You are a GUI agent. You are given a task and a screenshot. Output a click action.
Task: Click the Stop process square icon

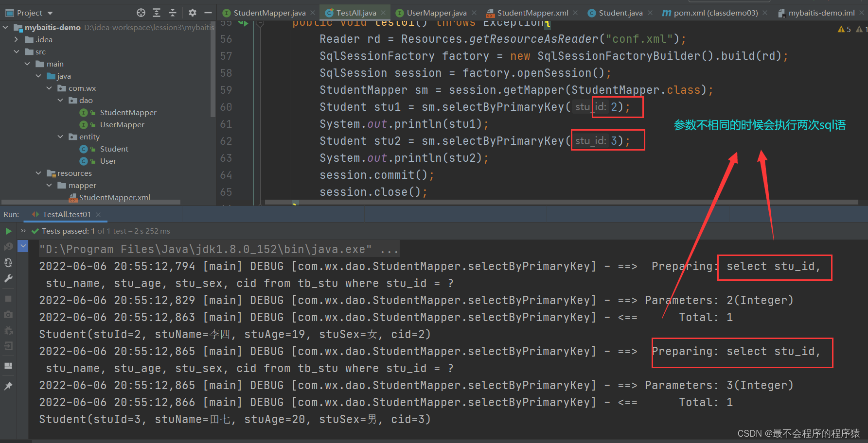coord(8,299)
